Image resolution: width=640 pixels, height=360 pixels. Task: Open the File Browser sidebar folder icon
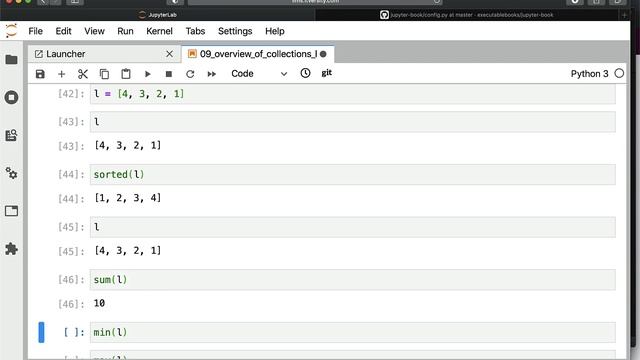tap(11, 60)
